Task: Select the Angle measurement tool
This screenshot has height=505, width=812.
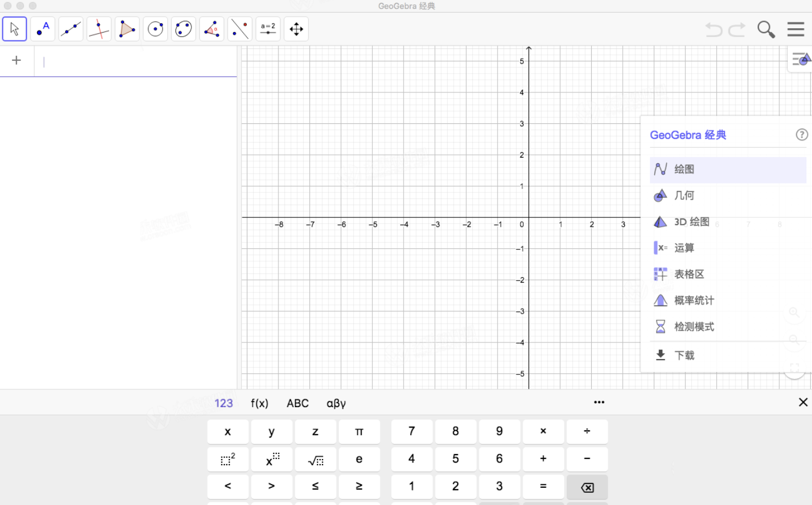Action: [211, 29]
